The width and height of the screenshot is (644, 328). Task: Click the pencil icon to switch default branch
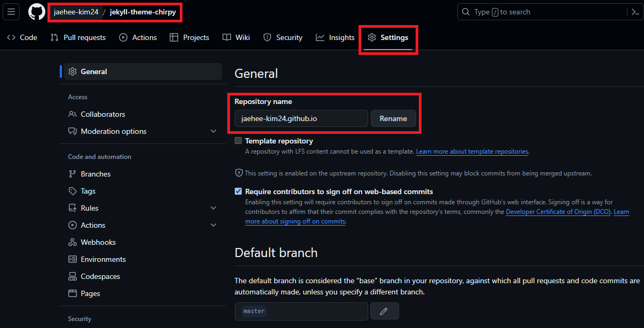click(x=384, y=311)
